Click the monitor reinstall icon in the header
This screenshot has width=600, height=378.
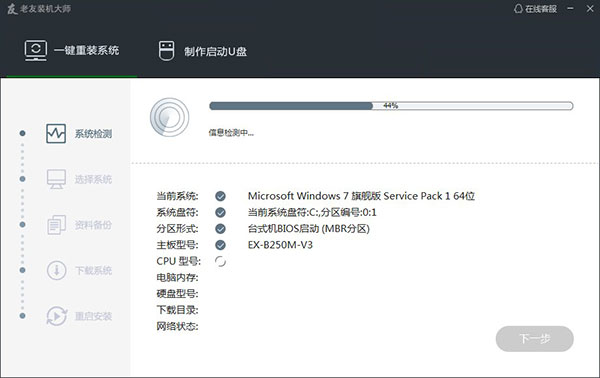[x=36, y=51]
